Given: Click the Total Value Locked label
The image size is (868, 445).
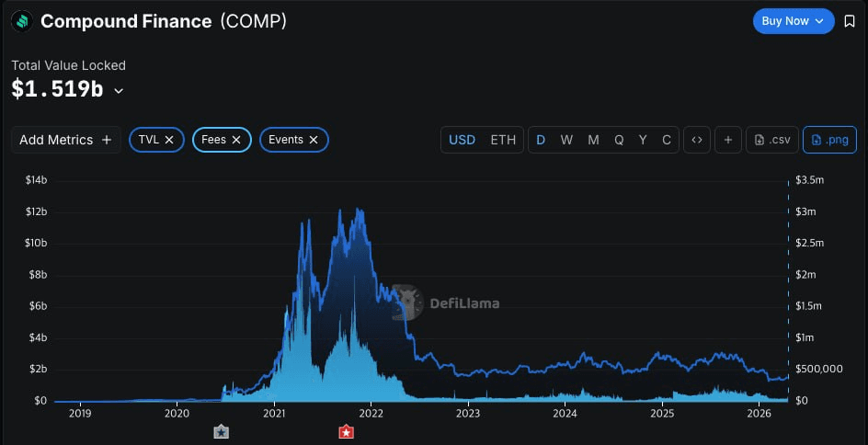Looking at the screenshot, I should click(69, 65).
